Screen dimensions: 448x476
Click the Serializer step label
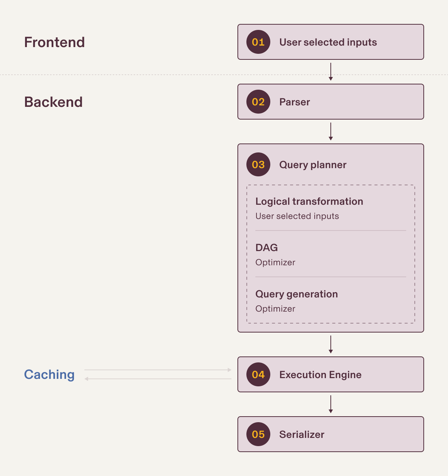point(302,435)
